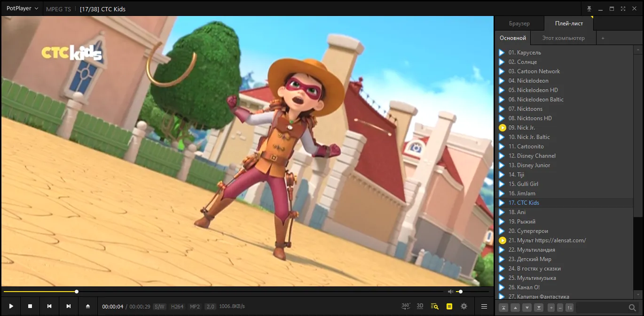644x316 pixels.
Task: Click the S/W decoder indicator
Action: tap(159, 307)
